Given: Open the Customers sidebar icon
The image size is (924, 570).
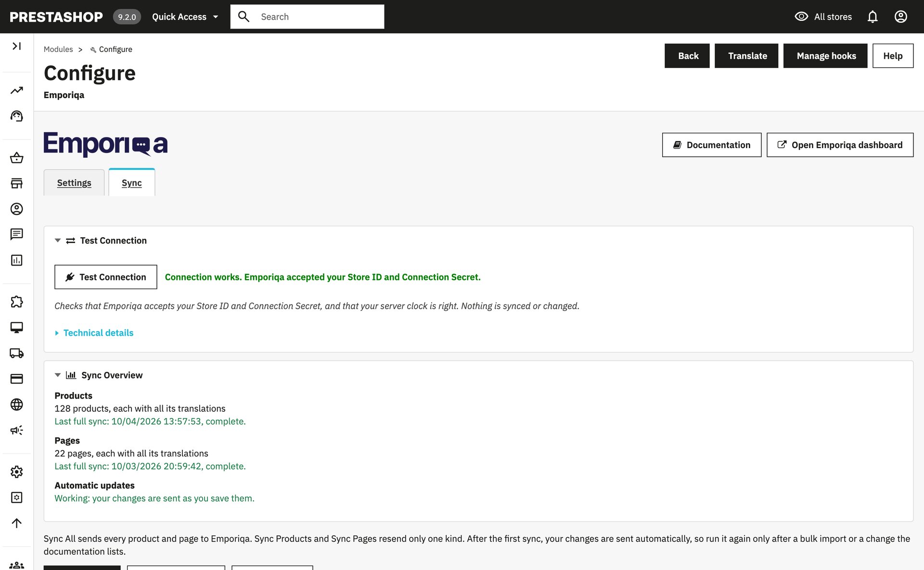Looking at the screenshot, I should click(x=17, y=209).
